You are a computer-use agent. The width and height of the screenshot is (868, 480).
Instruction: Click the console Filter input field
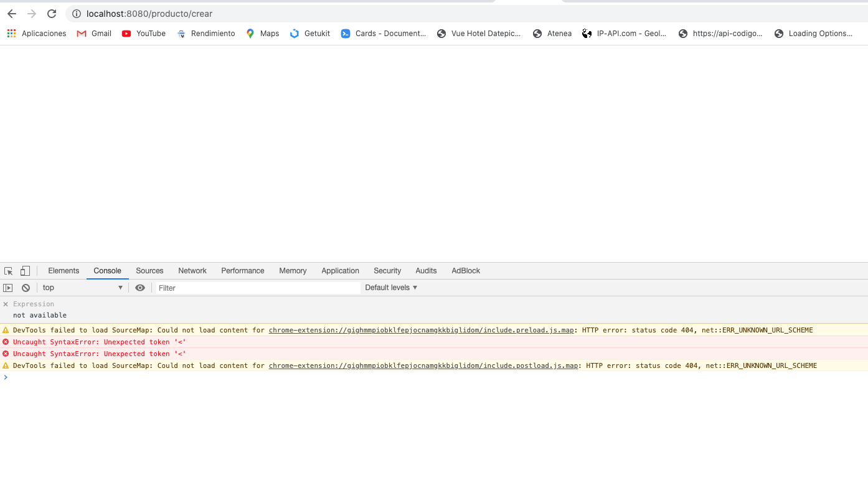tap(258, 288)
